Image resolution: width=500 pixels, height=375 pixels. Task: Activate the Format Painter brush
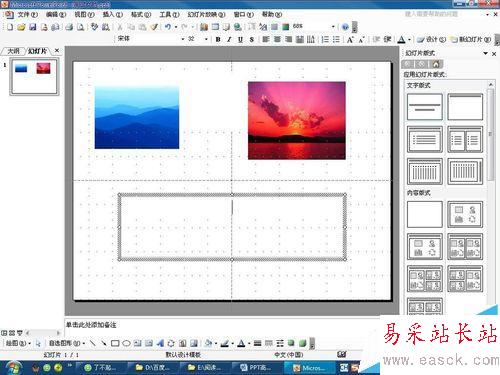tap(154, 27)
